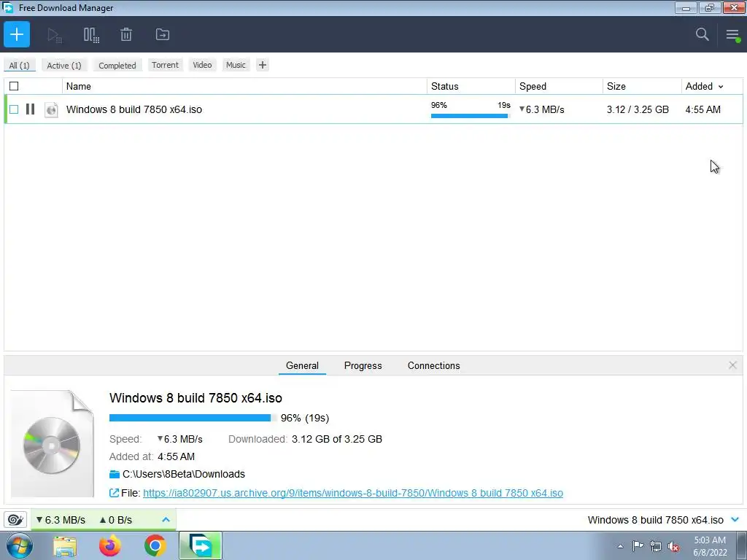Click the download speed 6.3 MB/s in status bar

pos(61,519)
